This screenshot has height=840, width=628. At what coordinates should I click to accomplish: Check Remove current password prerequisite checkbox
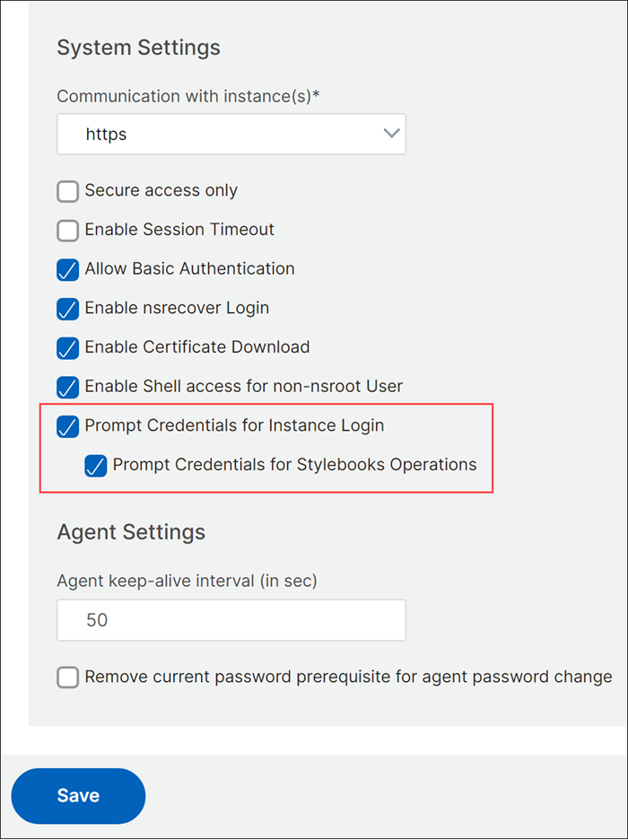tap(68, 678)
